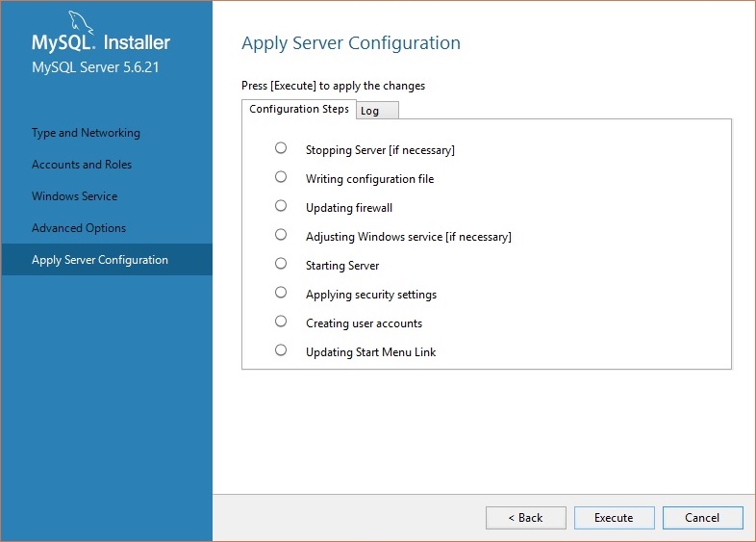Click Execute to apply changes
This screenshot has width=756, height=542.
click(615, 518)
